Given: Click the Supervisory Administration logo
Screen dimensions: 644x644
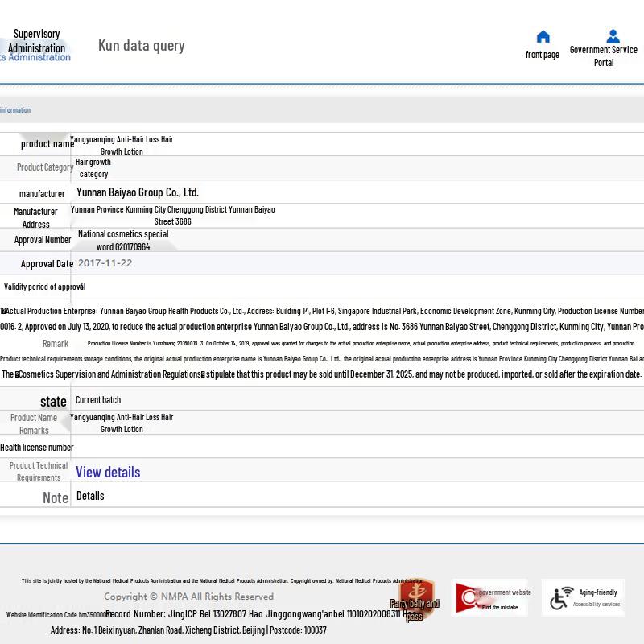Looking at the screenshot, I should pyautogui.click(x=36, y=45).
